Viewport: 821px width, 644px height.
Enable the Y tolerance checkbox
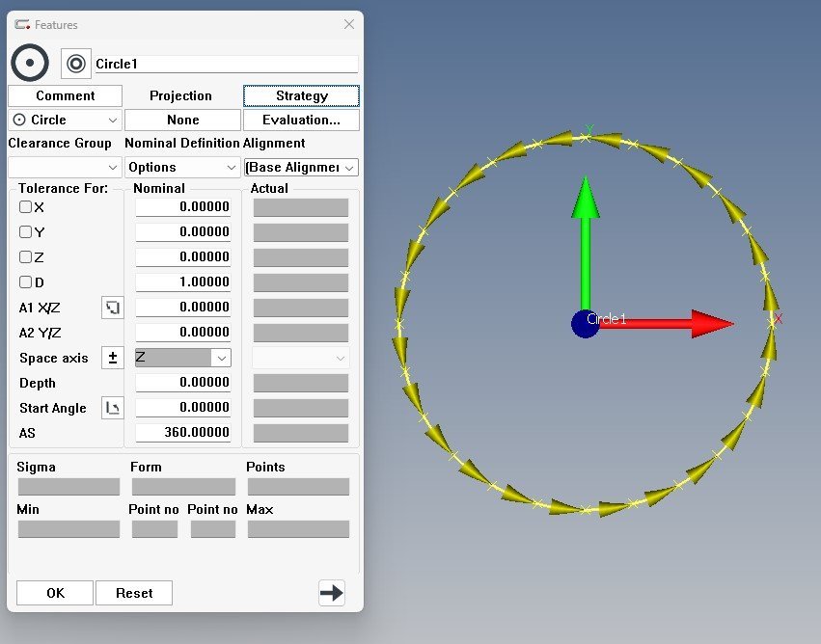(x=26, y=232)
